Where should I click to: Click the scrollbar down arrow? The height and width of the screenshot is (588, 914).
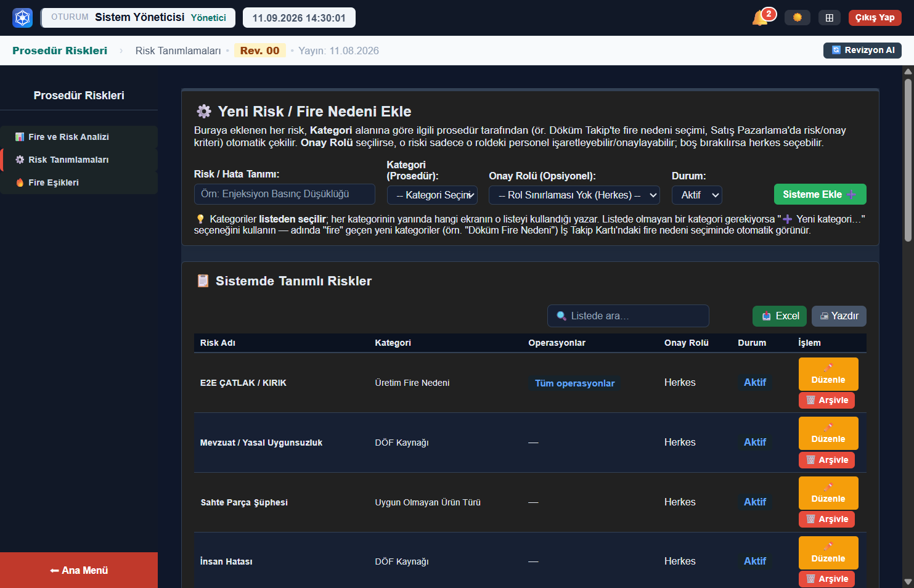pyautogui.click(x=908, y=582)
